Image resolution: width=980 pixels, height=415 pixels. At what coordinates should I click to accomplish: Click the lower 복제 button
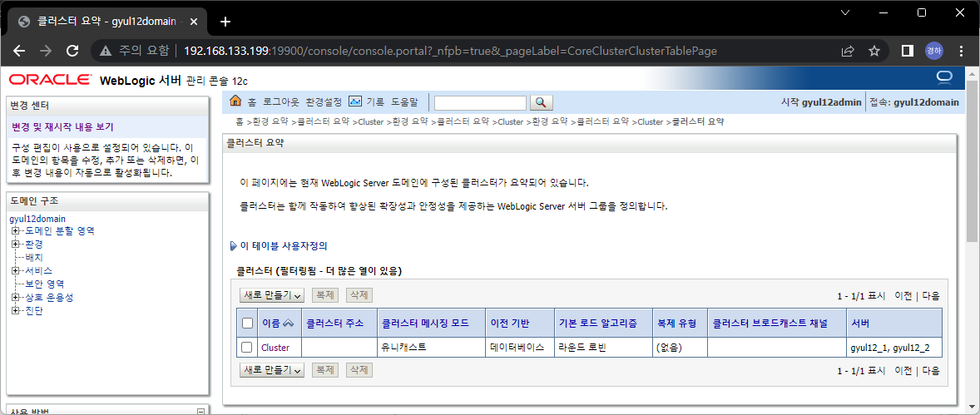325,370
